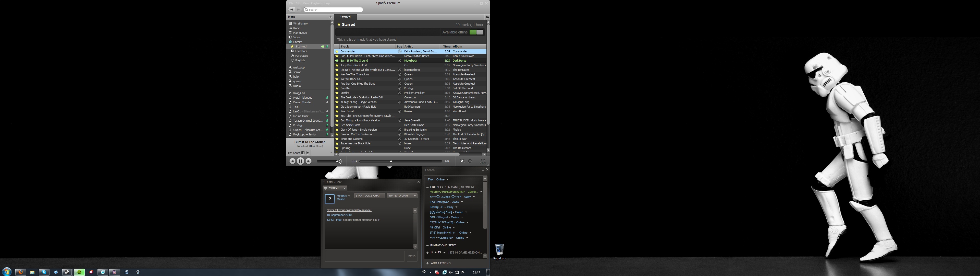Open saved search Rusko
This screenshot has height=276, width=980.
click(297, 86)
